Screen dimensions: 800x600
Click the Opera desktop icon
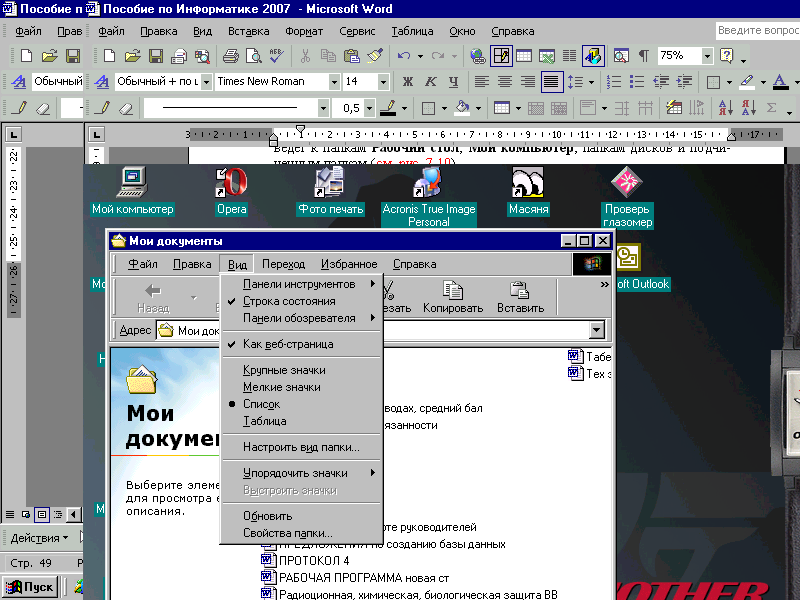[232, 191]
